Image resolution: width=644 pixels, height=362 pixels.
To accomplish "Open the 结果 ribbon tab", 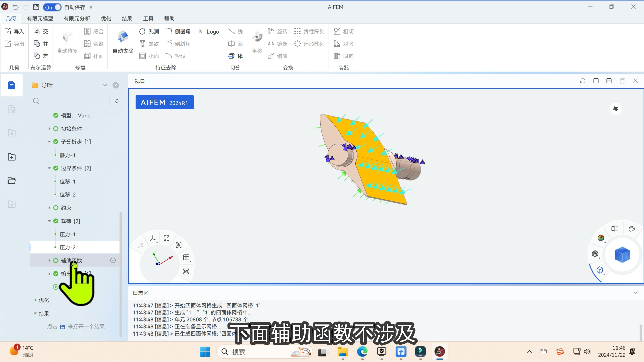I will 127,19.
